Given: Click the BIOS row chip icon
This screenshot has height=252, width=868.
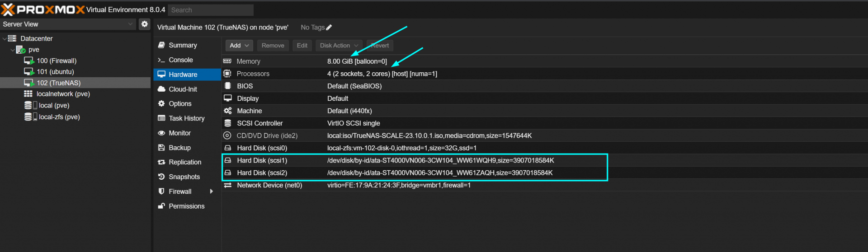Looking at the screenshot, I should 228,86.
